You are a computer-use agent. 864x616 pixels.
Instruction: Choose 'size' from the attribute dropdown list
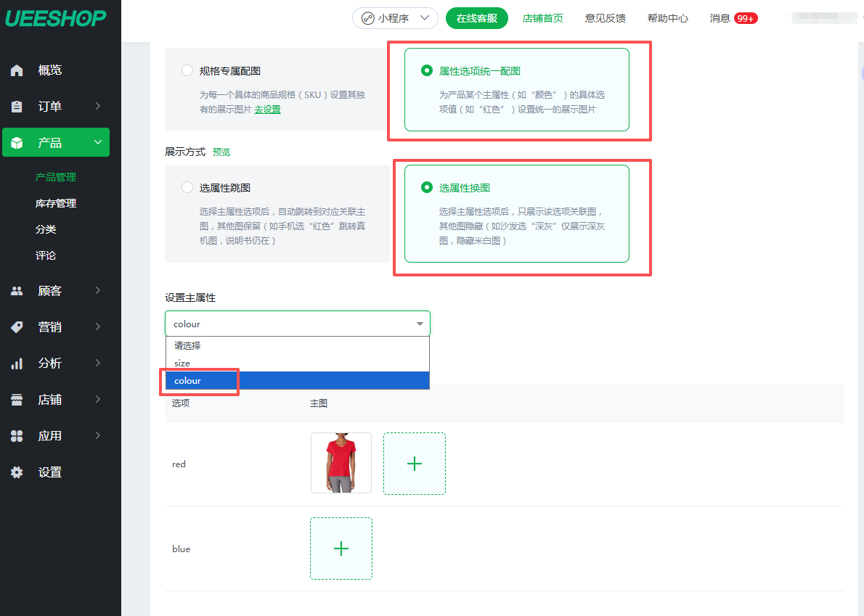(182, 363)
